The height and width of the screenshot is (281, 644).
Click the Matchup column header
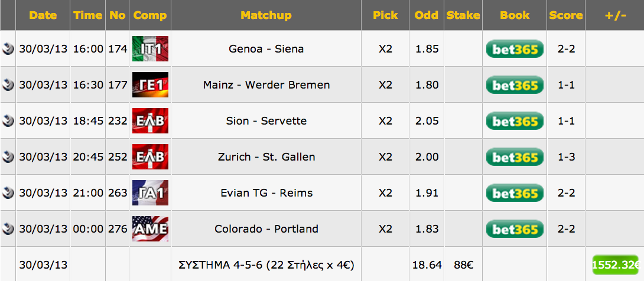266,15
